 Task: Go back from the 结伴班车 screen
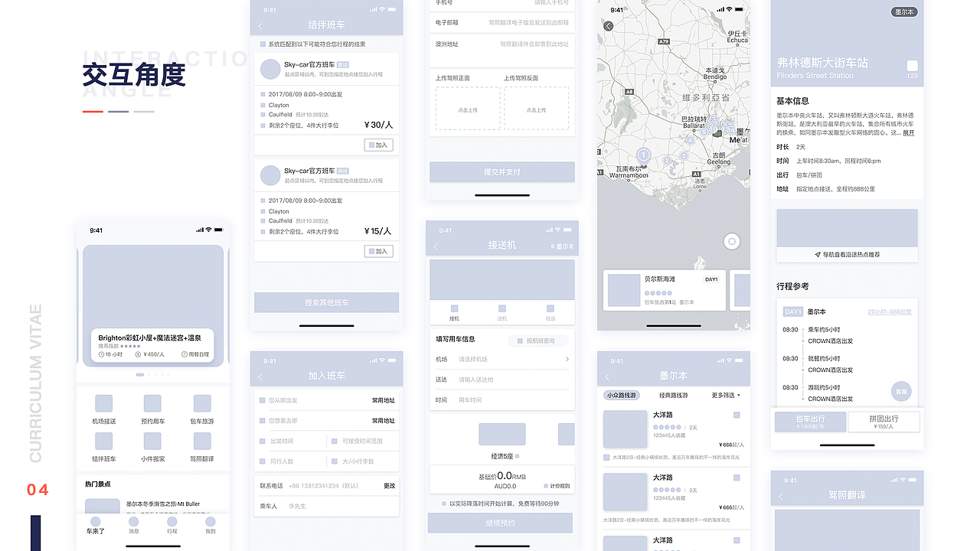pyautogui.click(x=260, y=25)
